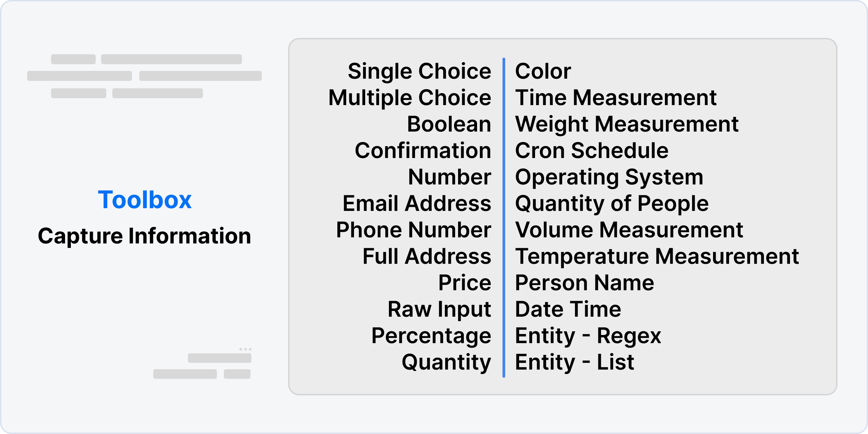Click the Boolean entry
This screenshot has width=868, height=434.
[x=449, y=124]
